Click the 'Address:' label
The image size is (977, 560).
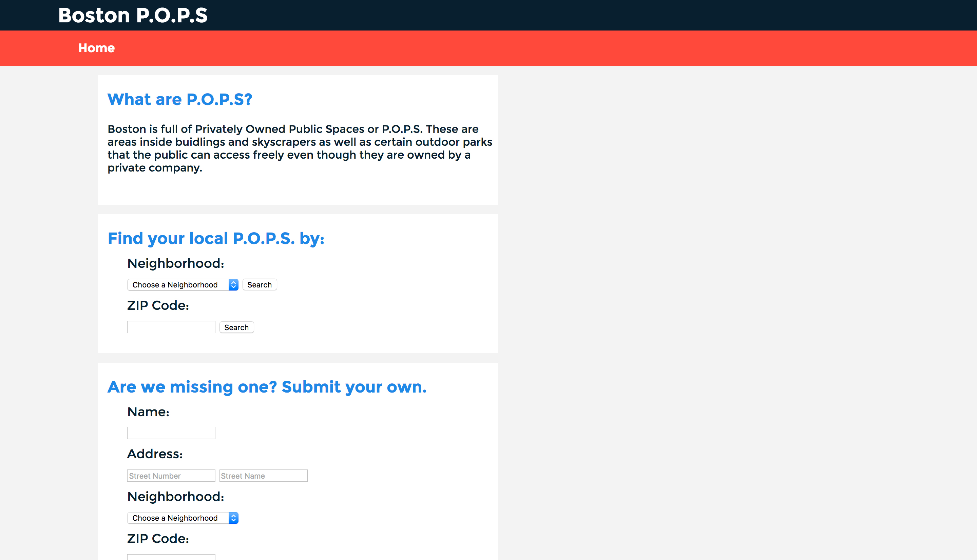(x=155, y=454)
